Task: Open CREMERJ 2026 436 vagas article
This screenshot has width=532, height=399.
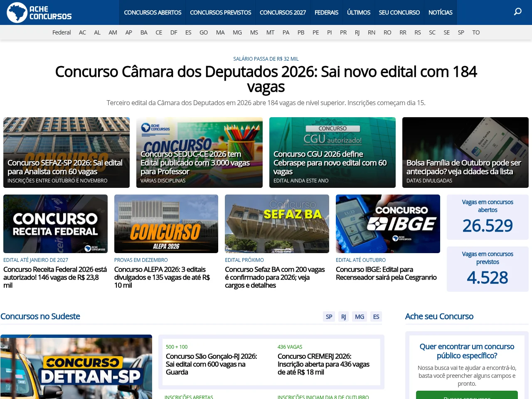Action: (x=323, y=364)
